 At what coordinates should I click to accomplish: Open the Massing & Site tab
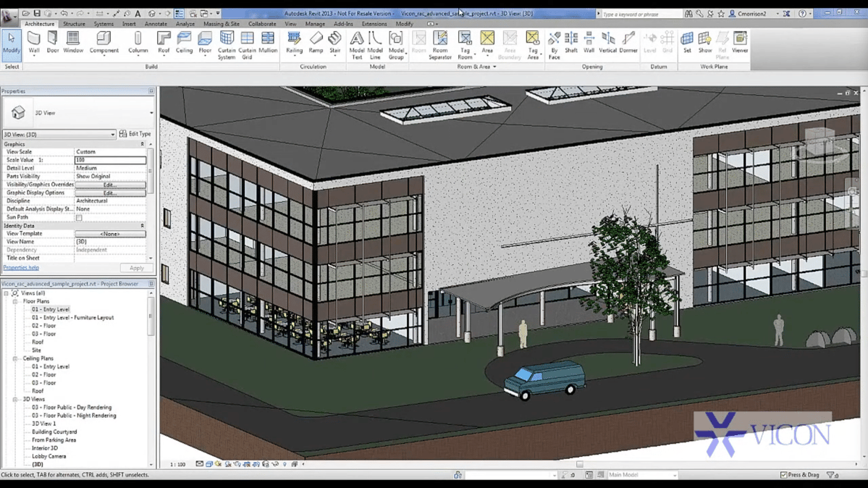[x=222, y=23]
